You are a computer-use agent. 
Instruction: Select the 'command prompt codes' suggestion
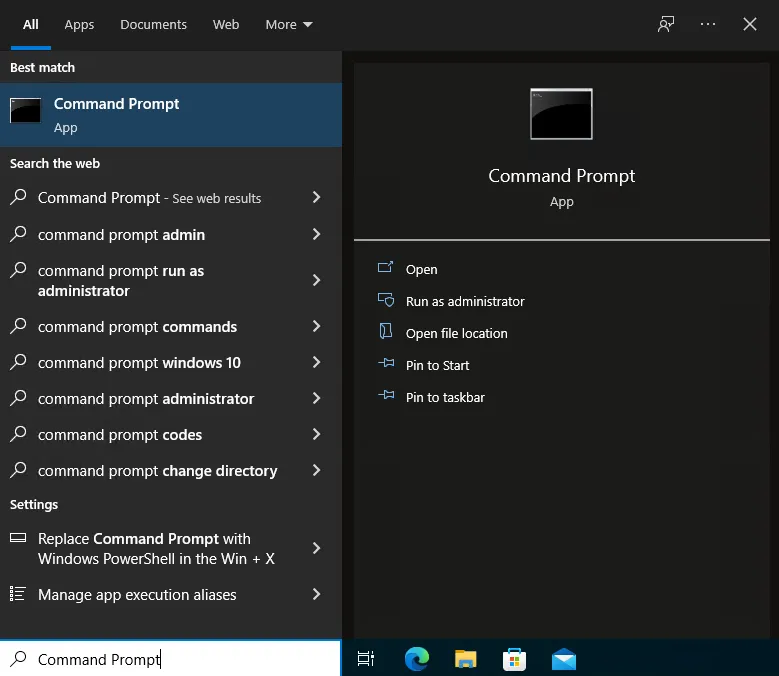(171, 434)
